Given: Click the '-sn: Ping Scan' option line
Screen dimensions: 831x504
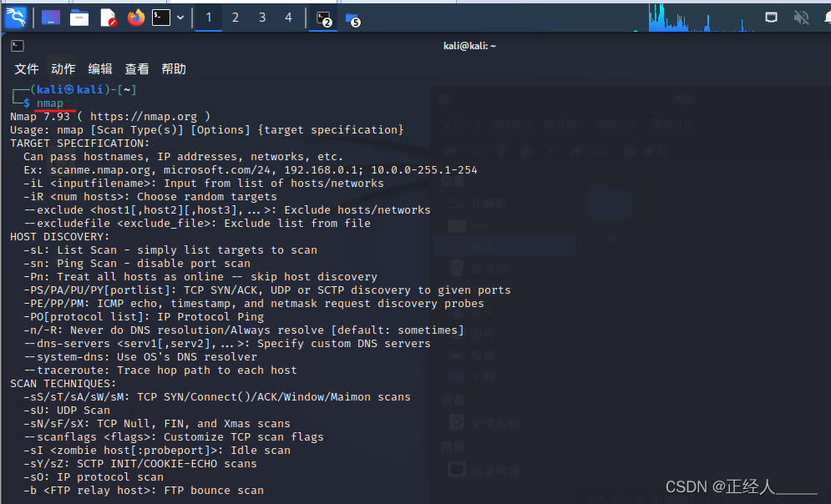Looking at the screenshot, I should click(137, 263).
